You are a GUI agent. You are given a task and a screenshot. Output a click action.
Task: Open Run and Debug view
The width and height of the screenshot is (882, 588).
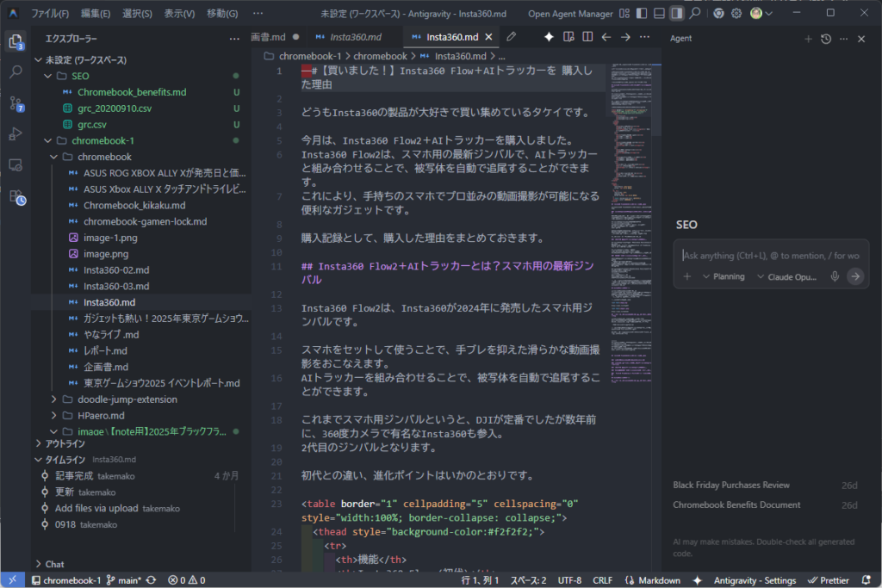pyautogui.click(x=16, y=133)
